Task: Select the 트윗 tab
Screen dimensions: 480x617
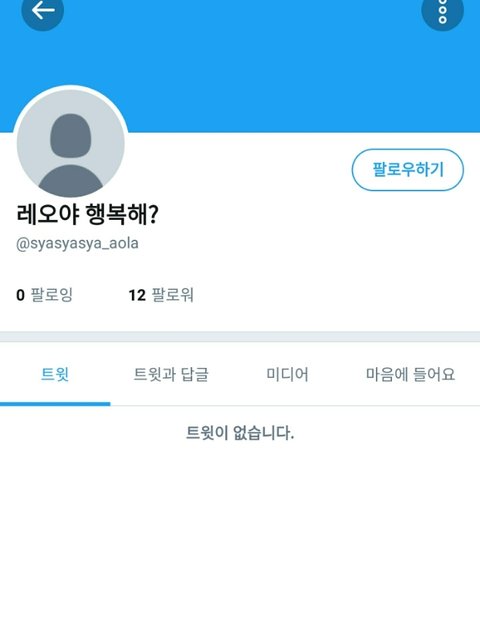Action: point(55,374)
